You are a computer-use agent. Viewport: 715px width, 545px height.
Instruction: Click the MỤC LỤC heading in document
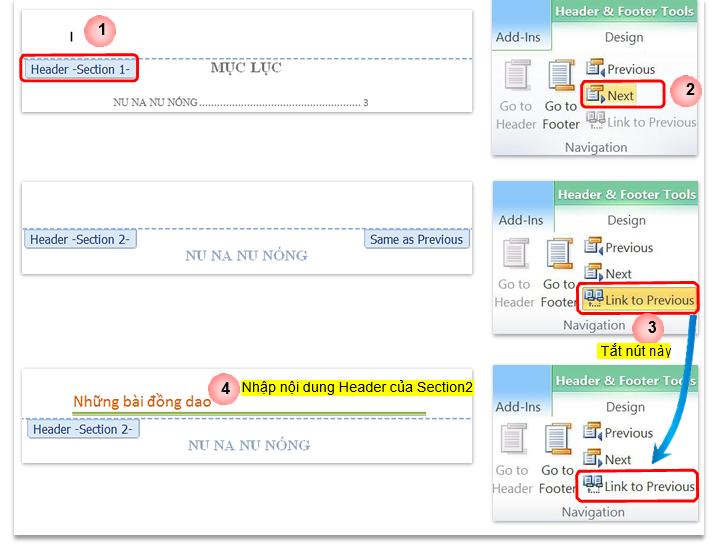(x=246, y=68)
